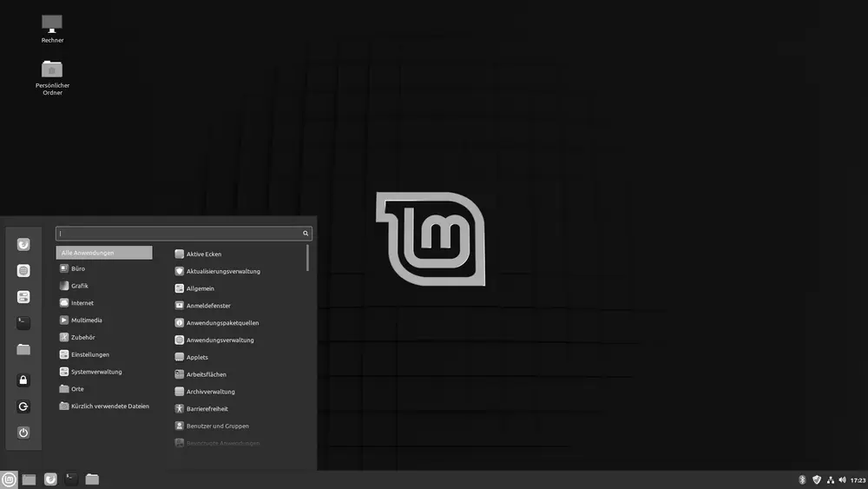Open Terminal from menu favorites sidebar
Screen dimensions: 868x489
23,323
